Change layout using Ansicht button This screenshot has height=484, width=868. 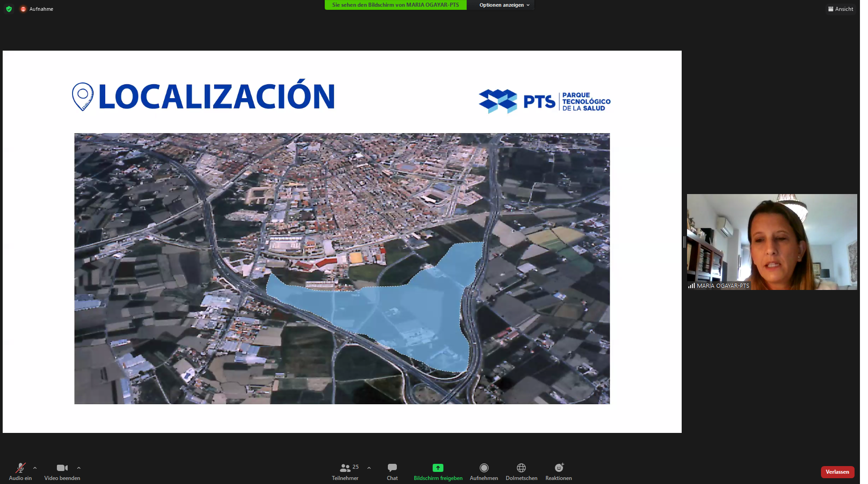[841, 9]
